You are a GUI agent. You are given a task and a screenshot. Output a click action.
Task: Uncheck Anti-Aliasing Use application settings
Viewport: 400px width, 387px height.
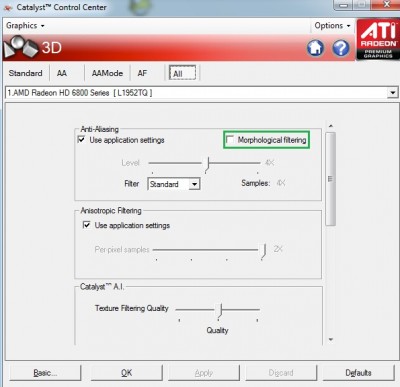pos(81,139)
